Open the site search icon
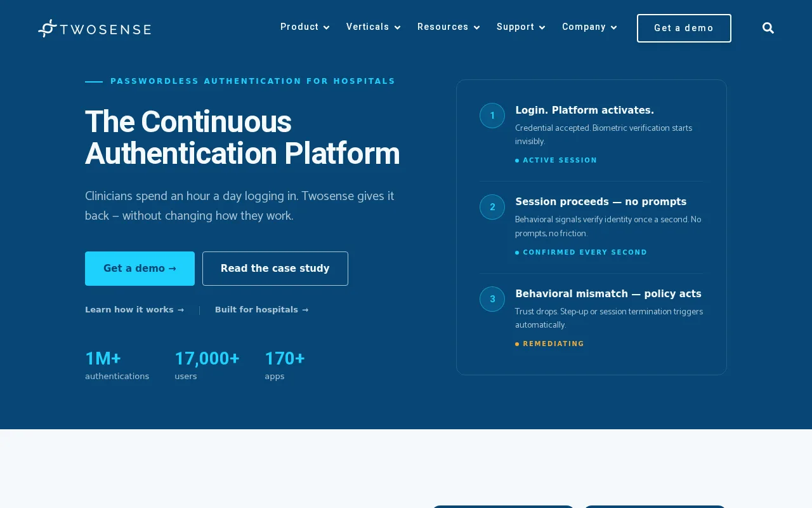812x508 pixels. coord(768,28)
